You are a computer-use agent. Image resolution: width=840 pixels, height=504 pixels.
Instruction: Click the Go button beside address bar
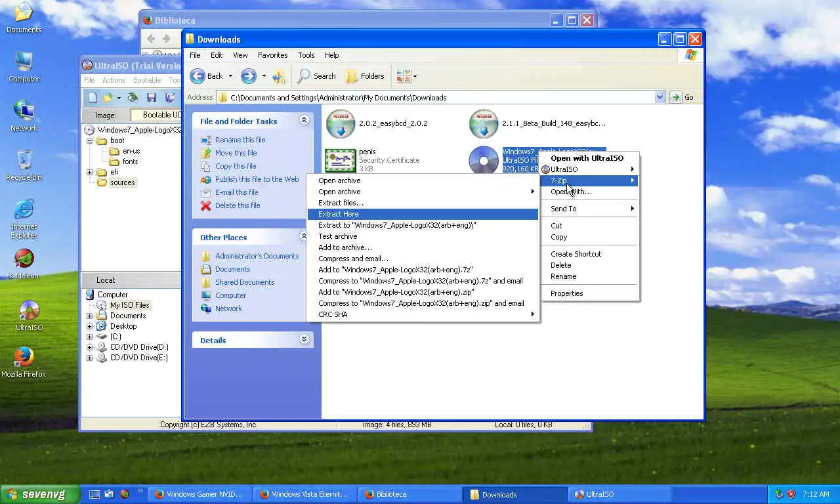pyautogui.click(x=682, y=97)
